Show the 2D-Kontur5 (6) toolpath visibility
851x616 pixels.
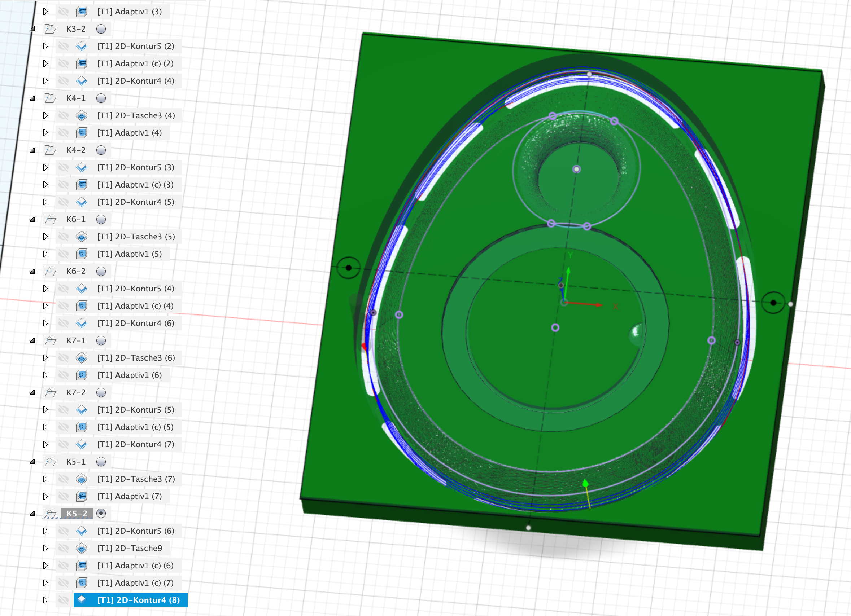pyautogui.click(x=64, y=531)
